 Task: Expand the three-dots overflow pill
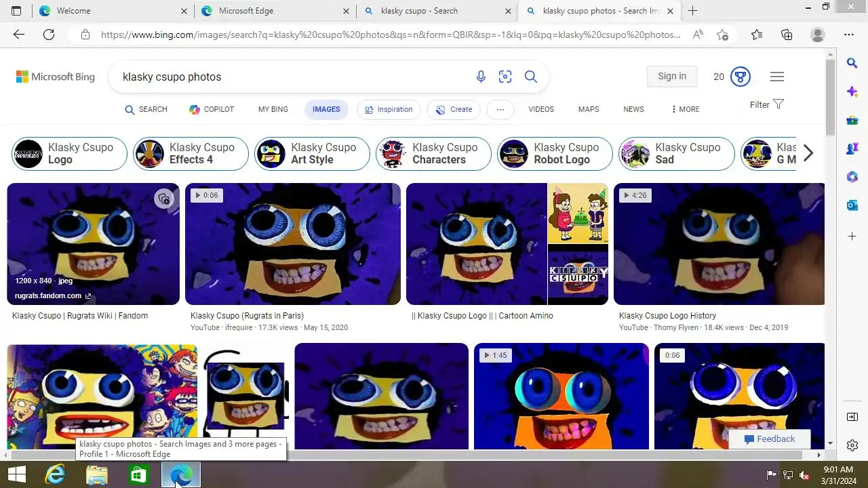pos(500,109)
